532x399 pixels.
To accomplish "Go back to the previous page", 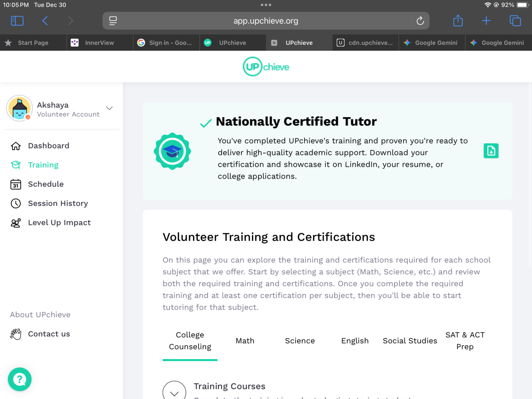I will [45, 21].
